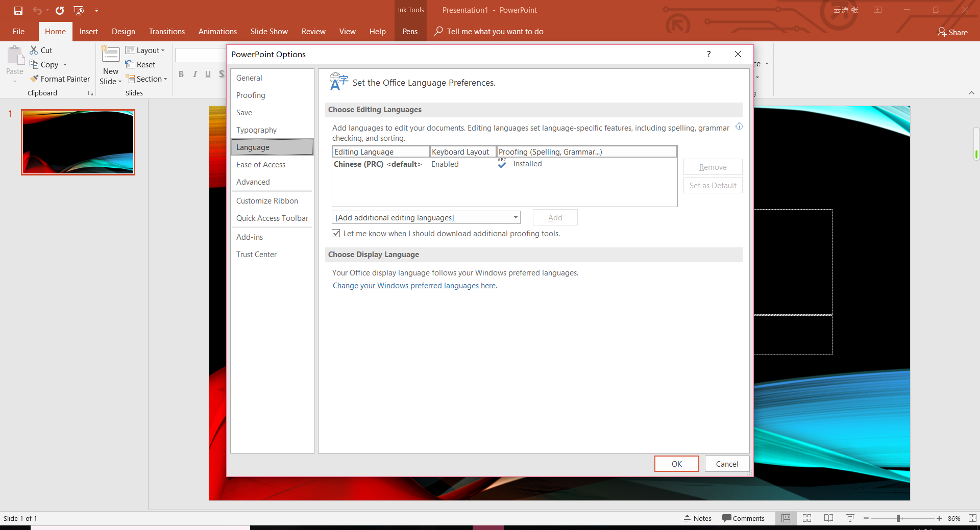This screenshot has height=530, width=980.
Task: Collapse the ribbon with the chevron
Action: click(x=971, y=92)
